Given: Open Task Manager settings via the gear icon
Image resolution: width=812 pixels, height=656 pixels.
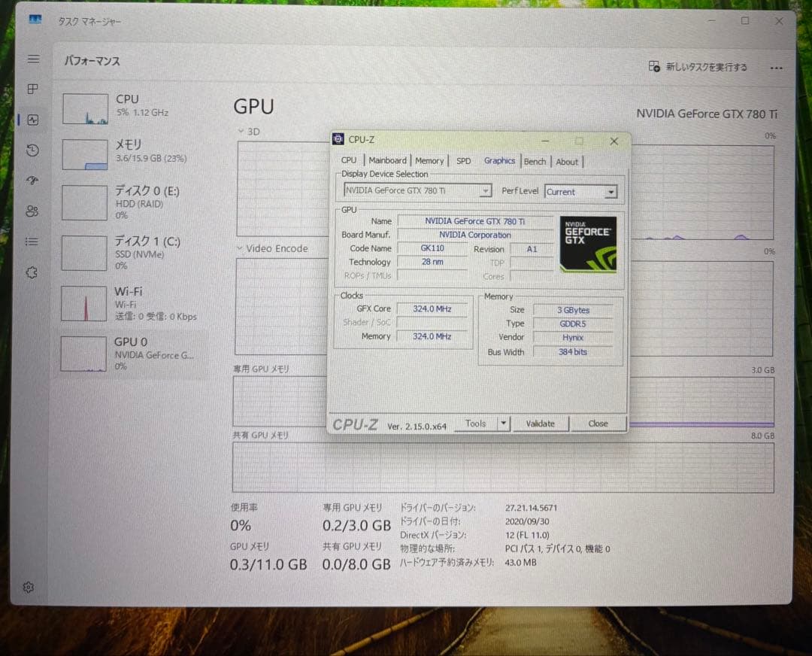Looking at the screenshot, I should [29, 587].
